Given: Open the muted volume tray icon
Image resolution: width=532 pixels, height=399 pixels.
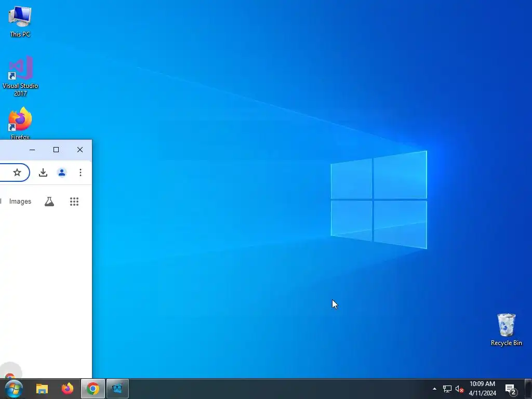Looking at the screenshot, I should [x=459, y=389].
